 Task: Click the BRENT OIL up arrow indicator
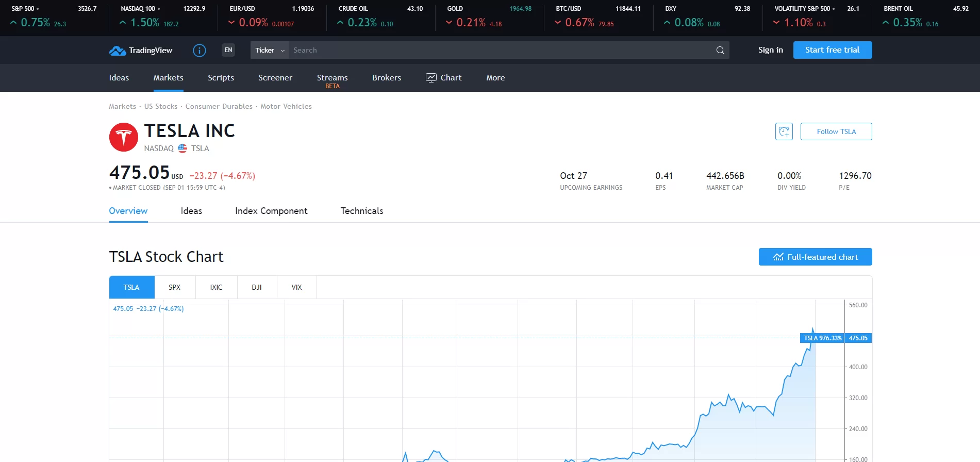pyautogui.click(x=886, y=23)
